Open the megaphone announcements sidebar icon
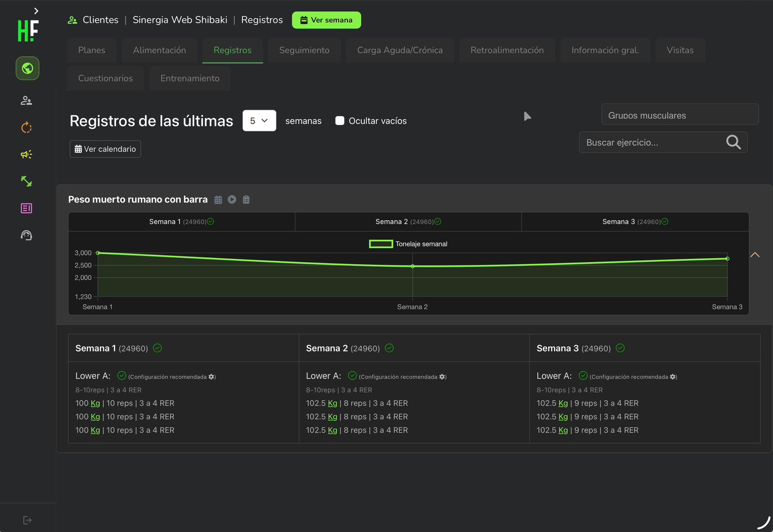Image resolution: width=773 pixels, height=532 pixels. pyautogui.click(x=27, y=154)
